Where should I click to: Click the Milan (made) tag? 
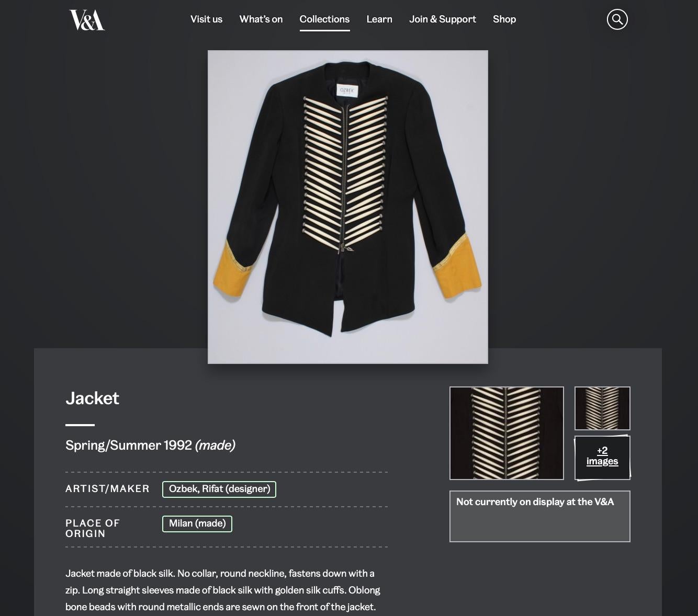tap(197, 523)
